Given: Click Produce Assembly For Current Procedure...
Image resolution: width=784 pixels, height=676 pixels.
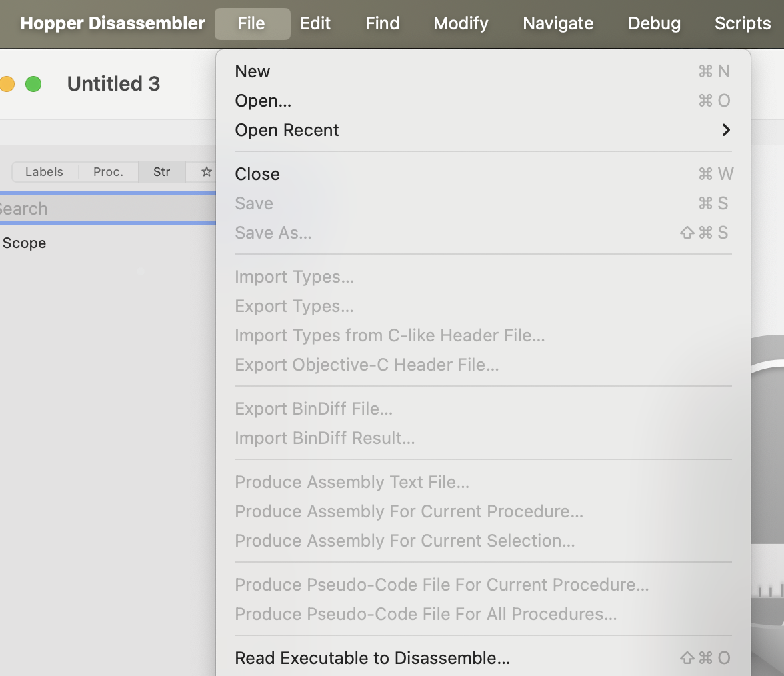Looking at the screenshot, I should pos(483,511).
